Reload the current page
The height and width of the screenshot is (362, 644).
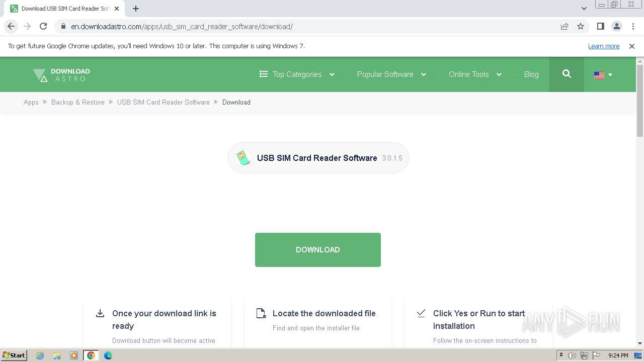(43, 26)
